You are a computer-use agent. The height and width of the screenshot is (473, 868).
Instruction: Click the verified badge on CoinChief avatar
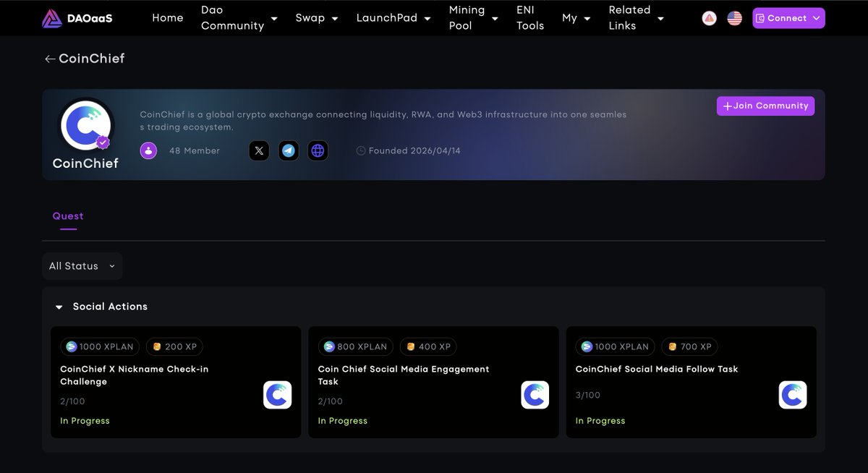(x=103, y=142)
